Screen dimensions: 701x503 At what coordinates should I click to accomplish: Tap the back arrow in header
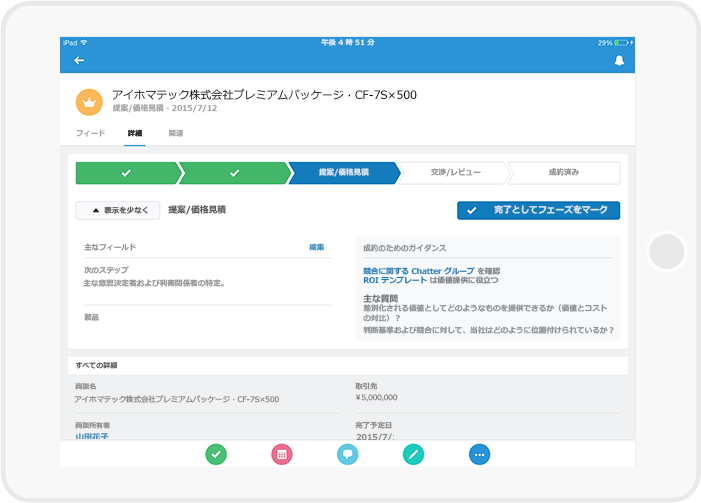tap(79, 61)
